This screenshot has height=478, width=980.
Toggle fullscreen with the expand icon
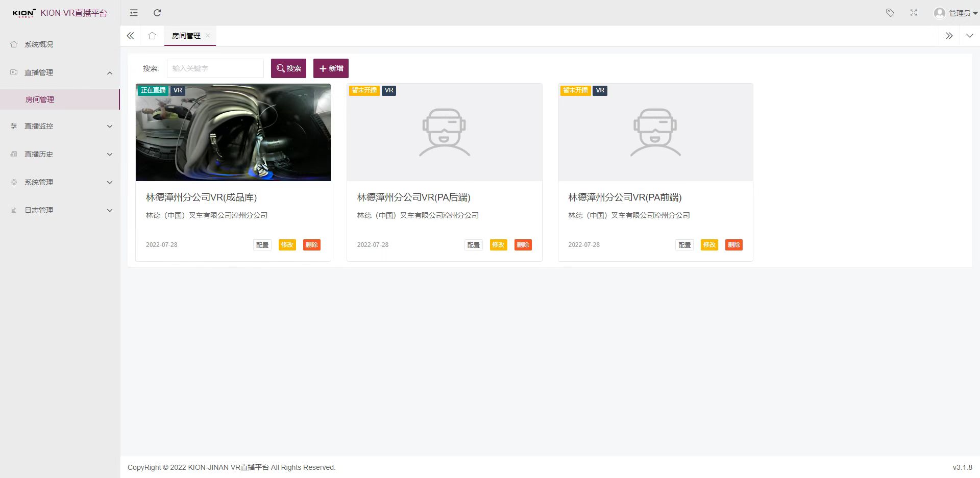click(914, 13)
